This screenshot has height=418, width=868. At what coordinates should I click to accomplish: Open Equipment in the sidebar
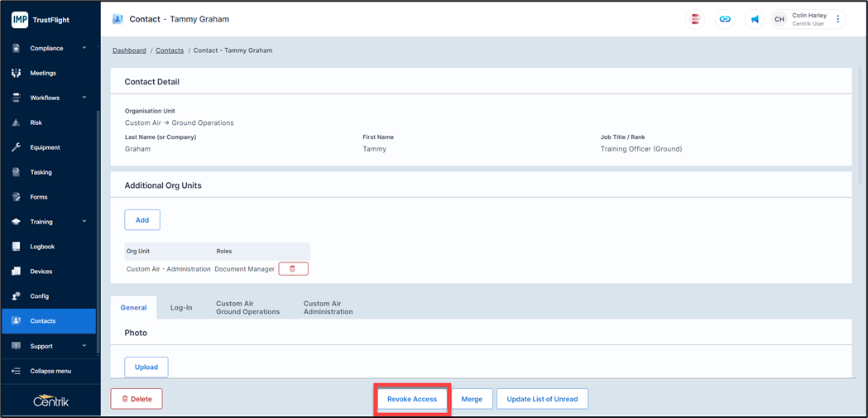(x=45, y=147)
